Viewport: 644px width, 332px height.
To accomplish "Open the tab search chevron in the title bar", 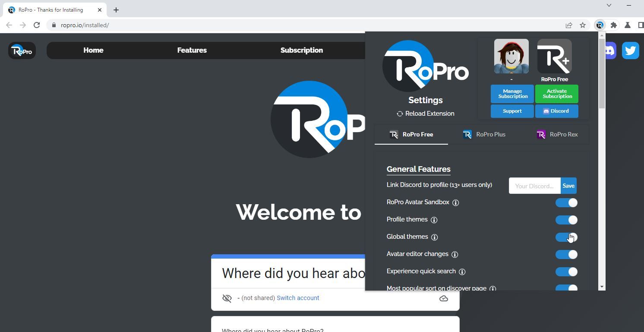I will coord(609,5).
